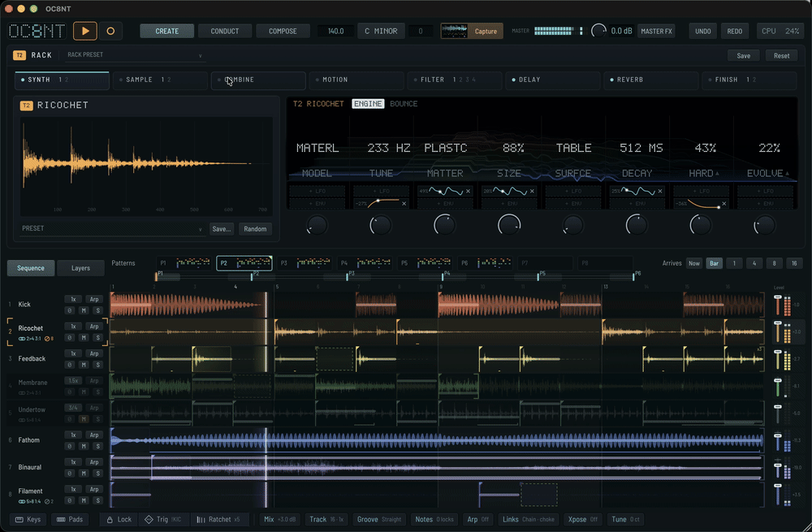Add an LFO to the Model parameter
Image resolution: width=812 pixels, height=532 pixels.
point(317,191)
